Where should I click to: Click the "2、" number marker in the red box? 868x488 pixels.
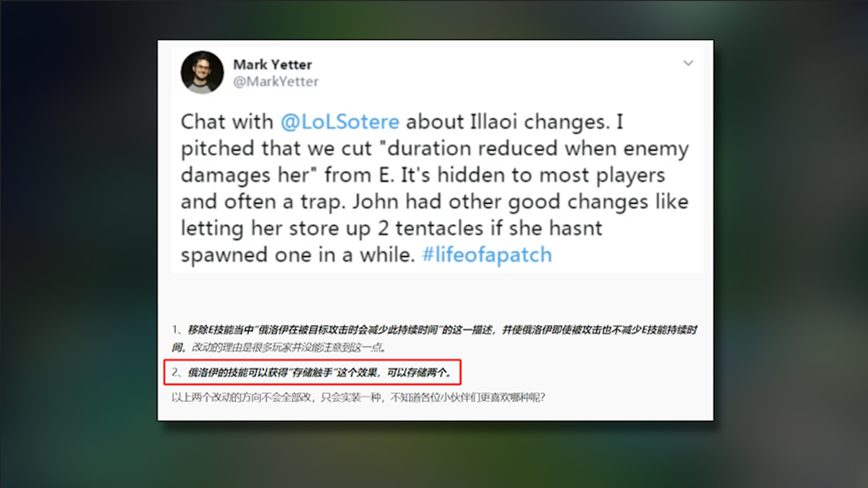[x=178, y=372]
